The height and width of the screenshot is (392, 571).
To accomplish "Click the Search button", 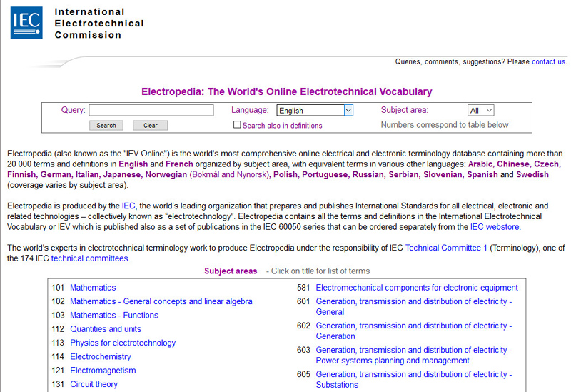I will tap(106, 126).
